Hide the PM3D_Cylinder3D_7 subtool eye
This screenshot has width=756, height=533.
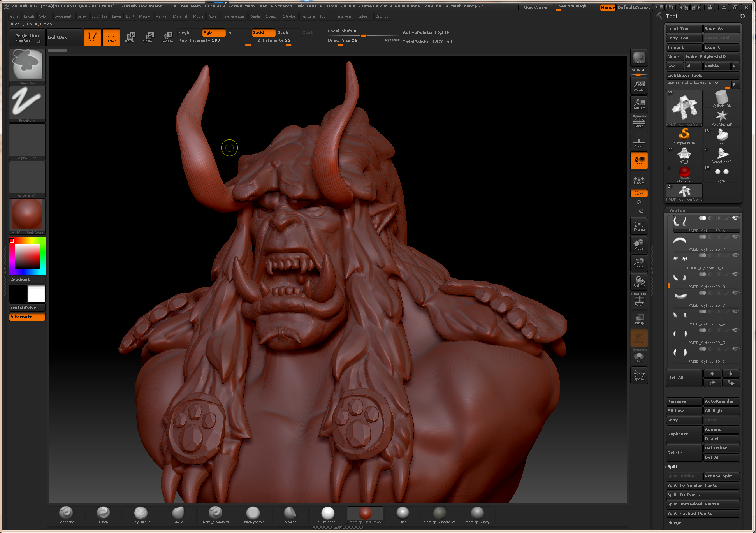coord(735,237)
